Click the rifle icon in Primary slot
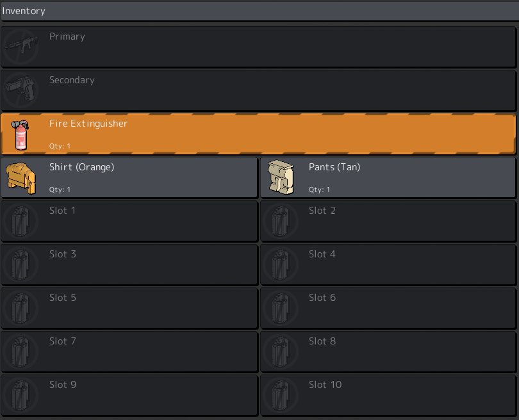Viewport: 519px width, 420px height. pos(21,47)
